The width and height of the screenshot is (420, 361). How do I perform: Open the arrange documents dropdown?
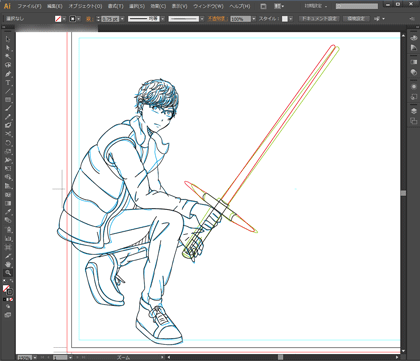pyautogui.click(x=279, y=6)
